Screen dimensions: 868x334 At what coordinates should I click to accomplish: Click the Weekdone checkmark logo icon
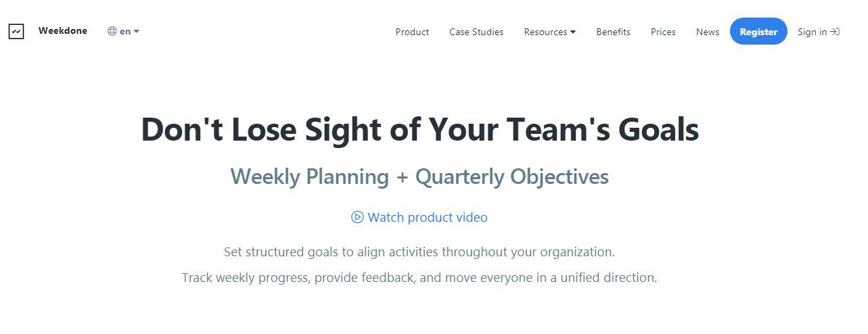pos(16,31)
